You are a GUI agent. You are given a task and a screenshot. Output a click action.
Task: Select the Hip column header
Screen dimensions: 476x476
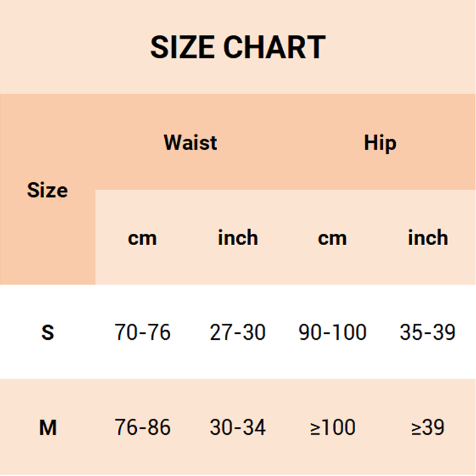pyautogui.click(x=380, y=143)
